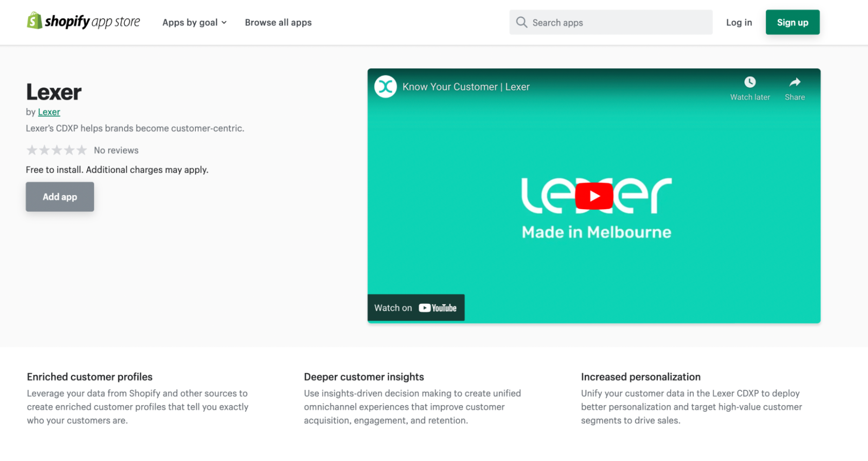The width and height of the screenshot is (868, 461).
Task: Click the fifth rating star
Action: click(82, 150)
